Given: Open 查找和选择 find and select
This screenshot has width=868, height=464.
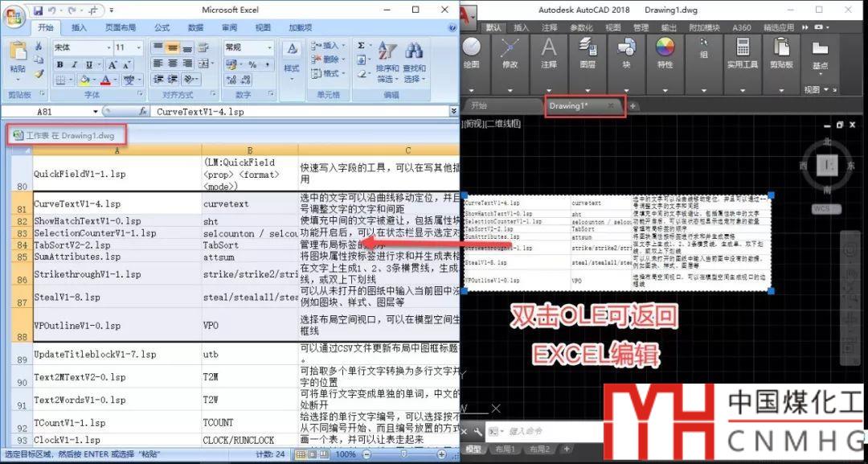Looking at the screenshot, I should (414, 63).
